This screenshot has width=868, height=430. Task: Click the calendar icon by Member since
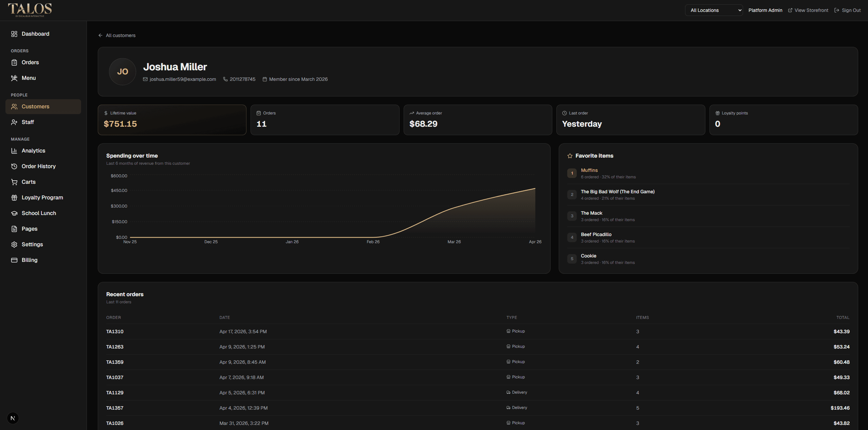(265, 79)
